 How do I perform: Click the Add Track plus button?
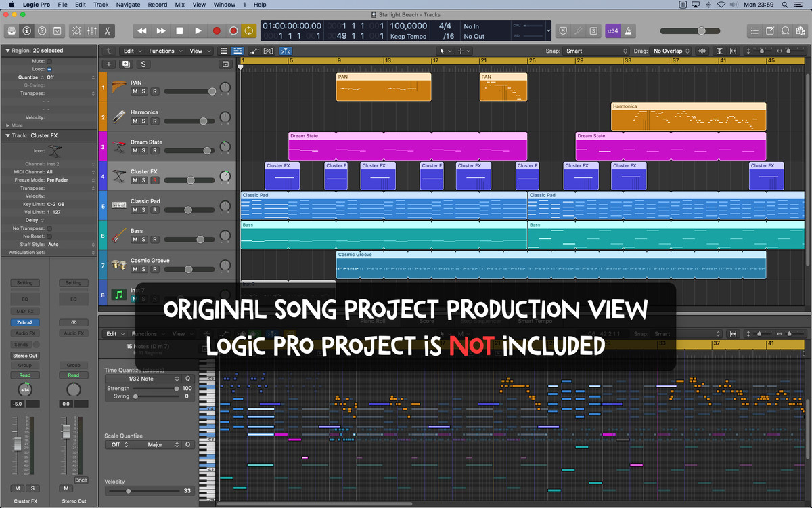click(108, 64)
